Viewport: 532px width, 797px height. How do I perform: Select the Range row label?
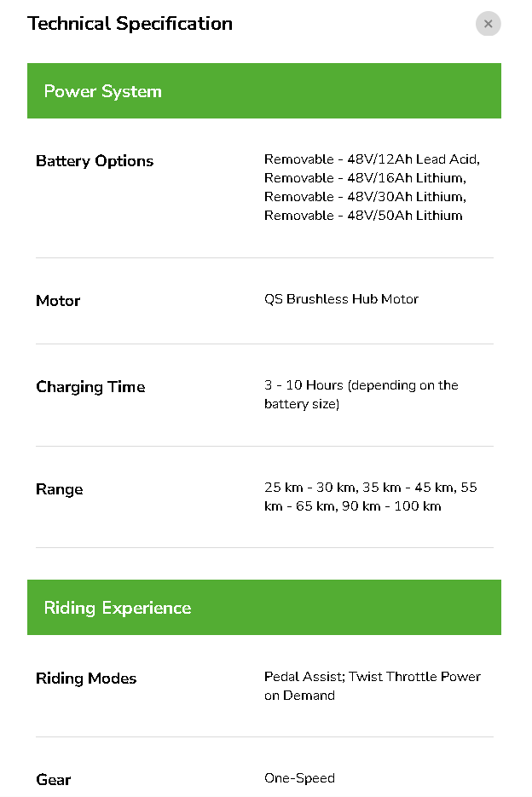(60, 489)
